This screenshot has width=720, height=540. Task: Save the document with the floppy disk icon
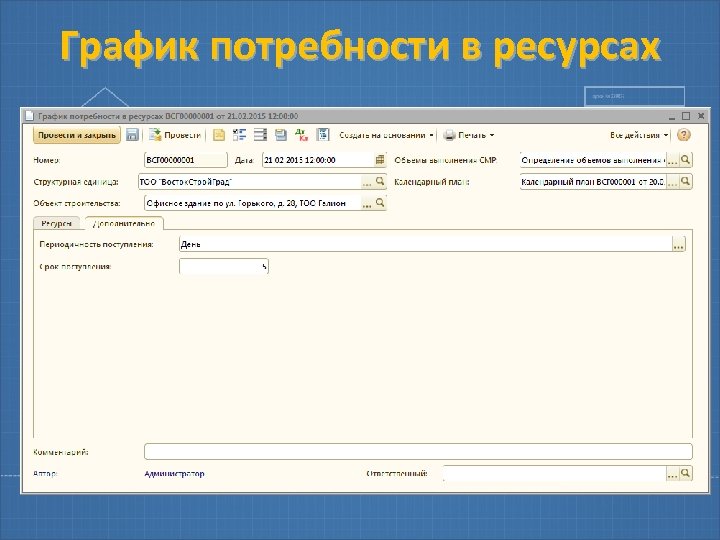coord(132,135)
